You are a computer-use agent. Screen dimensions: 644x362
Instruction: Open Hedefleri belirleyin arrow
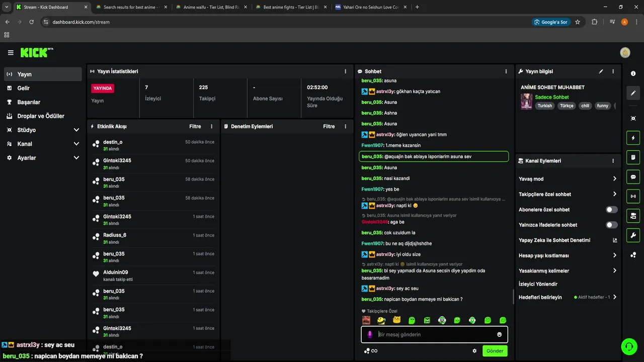pos(614,297)
